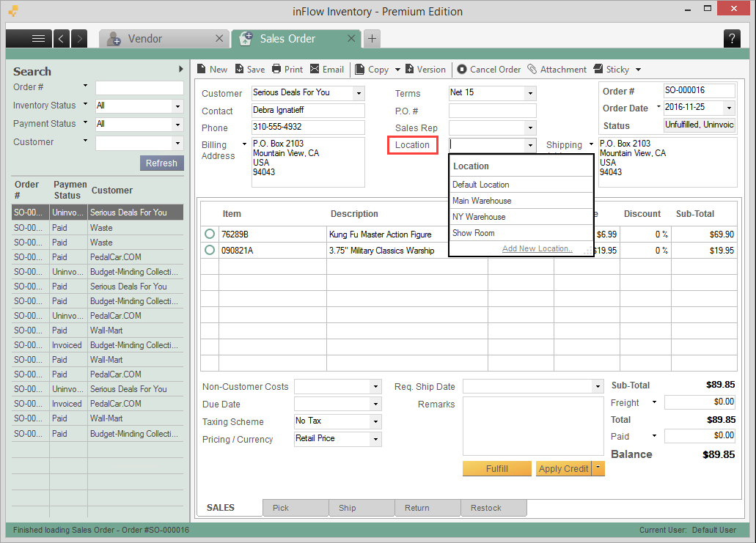Open the Pricing / Currency dropdown

tap(375, 439)
